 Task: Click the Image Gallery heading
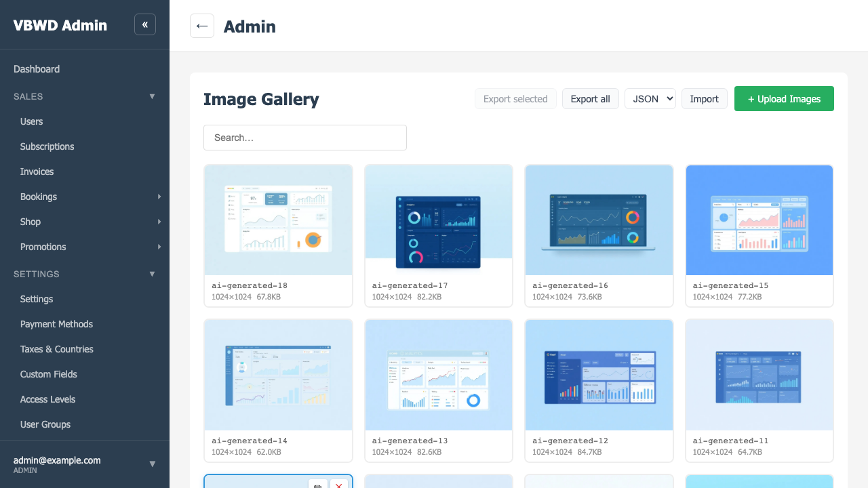(x=261, y=99)
